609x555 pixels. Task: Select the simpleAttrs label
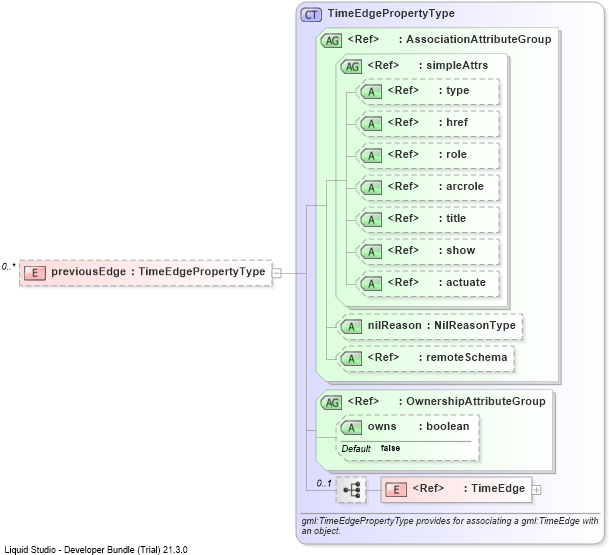coord(457,65)
